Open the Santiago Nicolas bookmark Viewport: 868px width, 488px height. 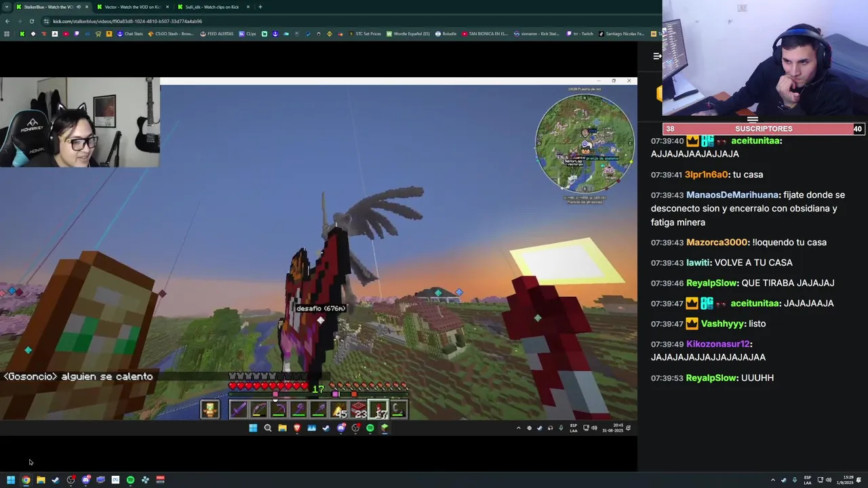[621, 34]
